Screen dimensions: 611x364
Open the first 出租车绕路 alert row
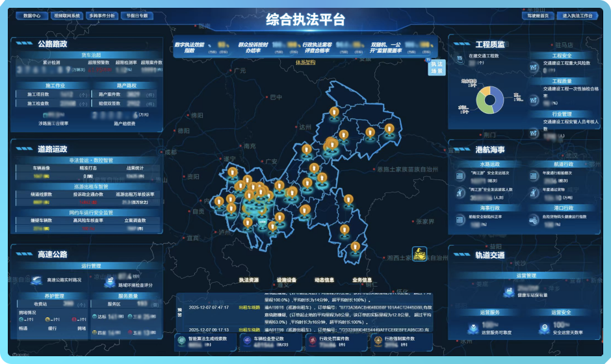click(x=249, y=307)
